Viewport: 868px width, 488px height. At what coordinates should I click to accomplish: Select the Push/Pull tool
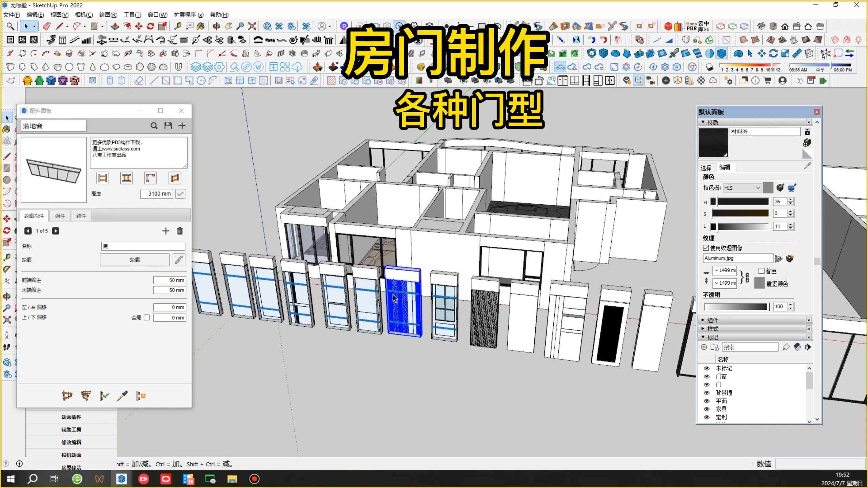tap(115, 26)
